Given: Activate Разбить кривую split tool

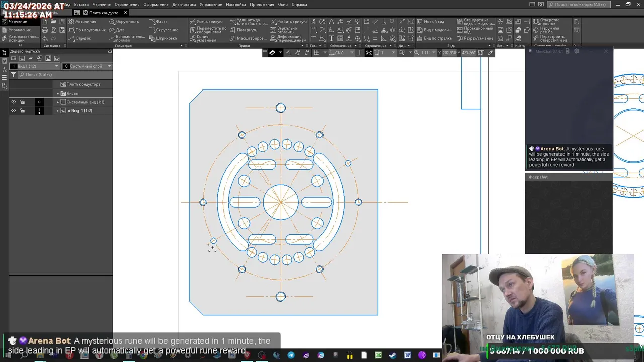Looking at the screenshot, I should point(288,22).
